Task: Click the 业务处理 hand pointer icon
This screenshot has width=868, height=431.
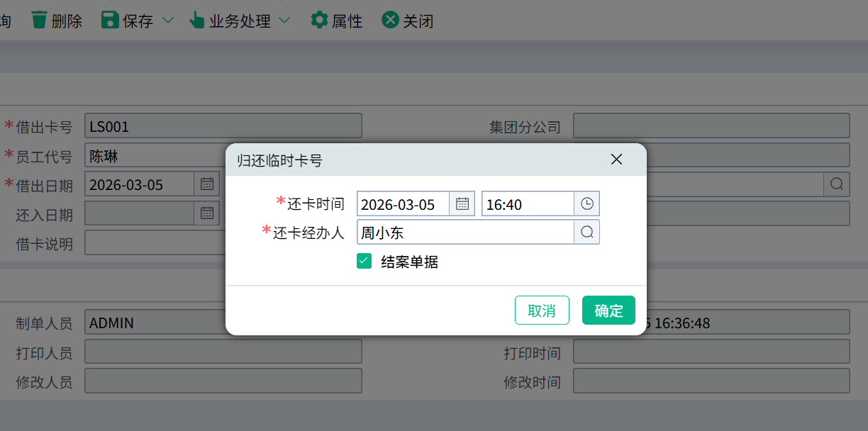Action: (197, 20)
